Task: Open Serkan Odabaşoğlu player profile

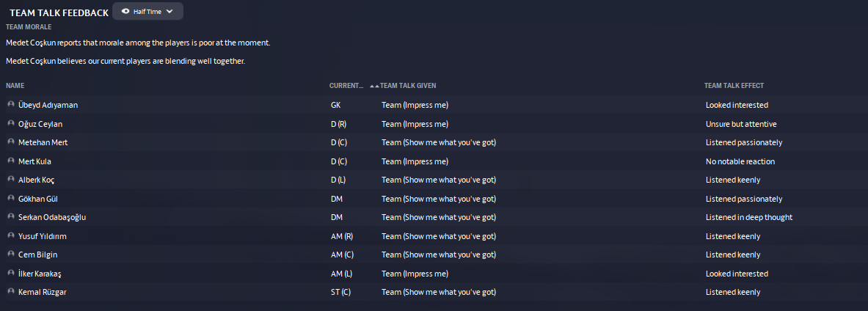Action: click(x=52, y=217)
